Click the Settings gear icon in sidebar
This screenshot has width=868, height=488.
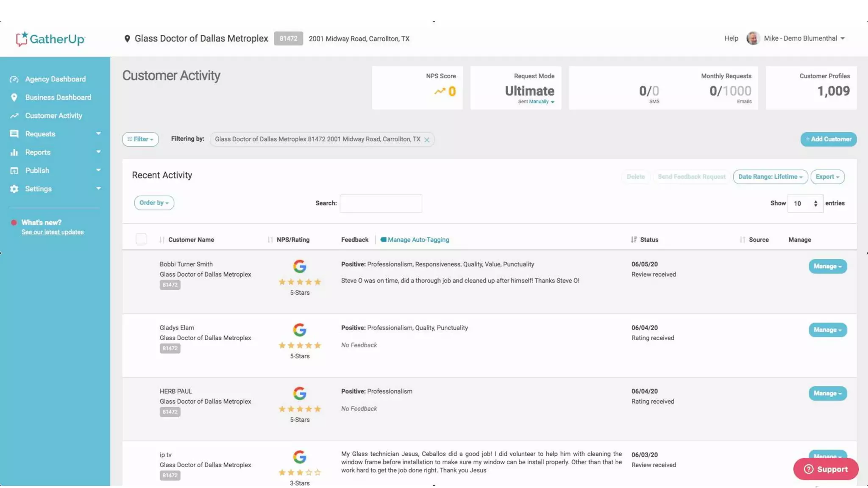pos(14,189)
